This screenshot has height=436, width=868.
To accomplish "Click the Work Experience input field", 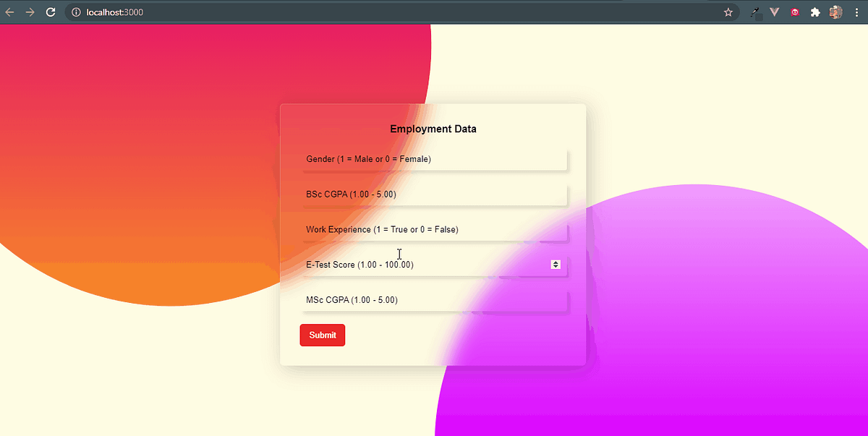I will [434, 231].
